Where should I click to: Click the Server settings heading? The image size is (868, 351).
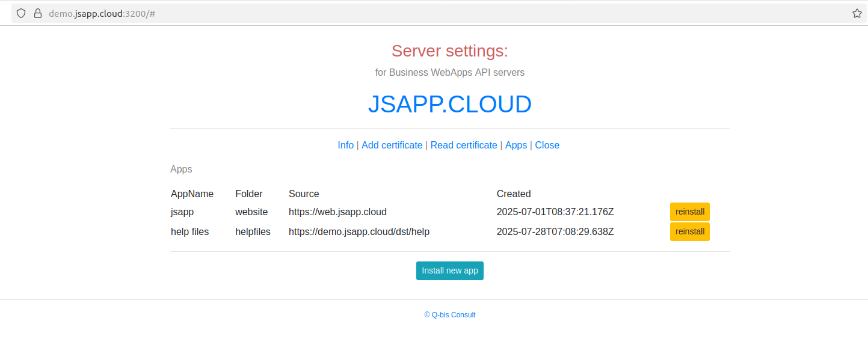tap(449, 51)
